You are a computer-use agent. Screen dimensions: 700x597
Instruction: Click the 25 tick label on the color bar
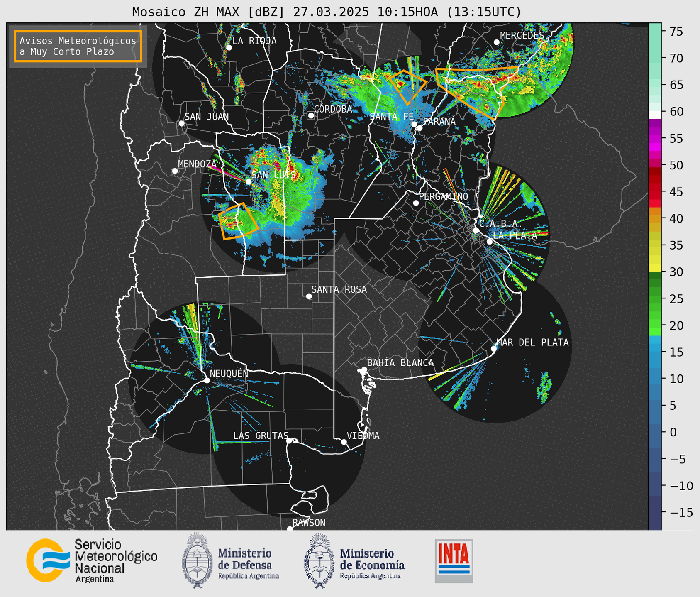tap(677, 299)
